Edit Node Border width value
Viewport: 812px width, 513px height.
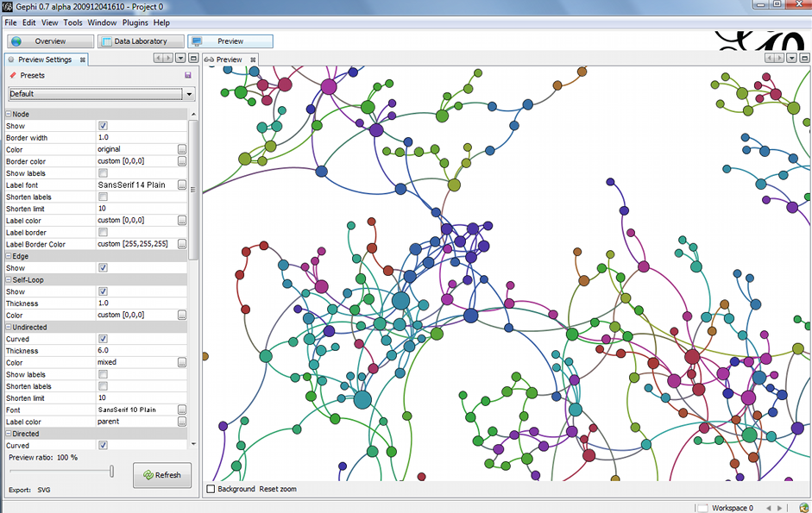[x=142, y=138]
